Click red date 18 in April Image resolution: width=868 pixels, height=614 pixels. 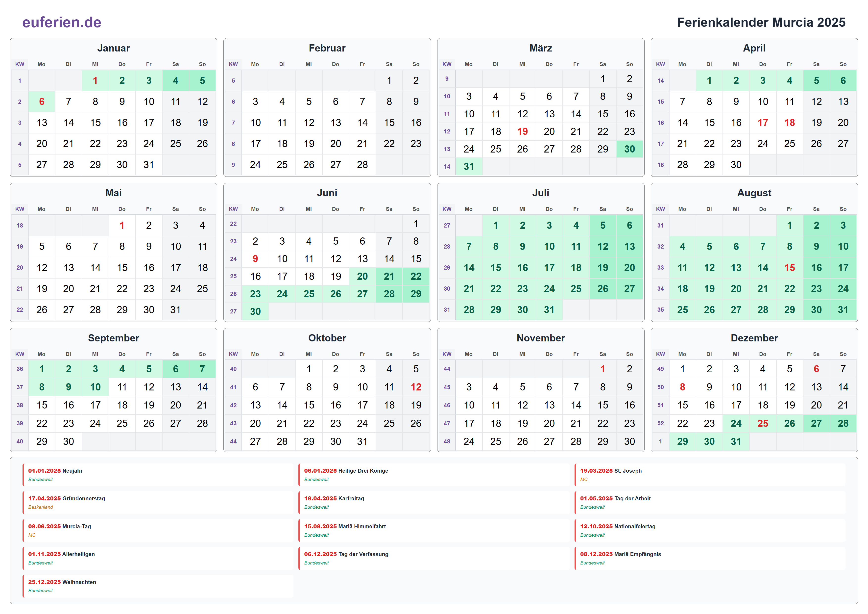click(x=789, y=123)
